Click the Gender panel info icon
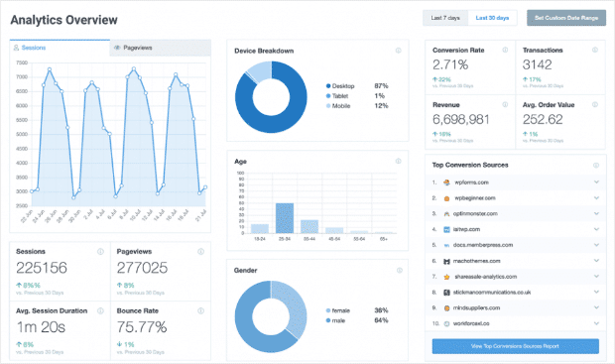This screenshot has height=364, width=615. [400, 270]
